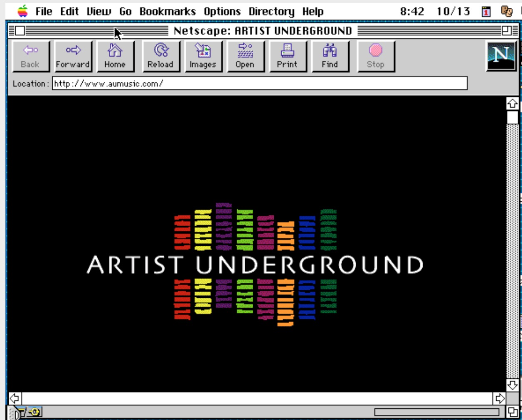Go to the Home page button
This screenshot has height=420, width=522.
[115, 57]
